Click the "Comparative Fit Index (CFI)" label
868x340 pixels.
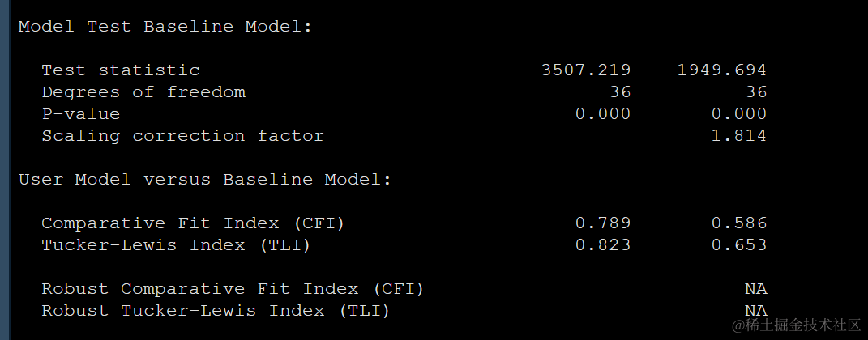pos(193,223)
